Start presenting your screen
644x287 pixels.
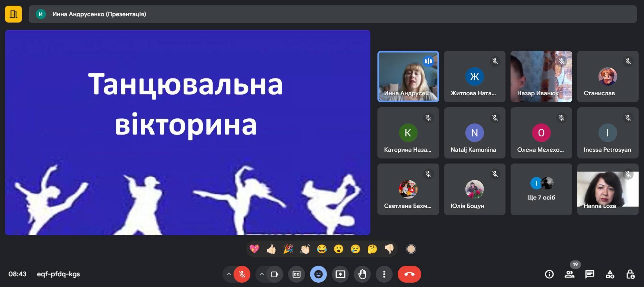[340, 274]
